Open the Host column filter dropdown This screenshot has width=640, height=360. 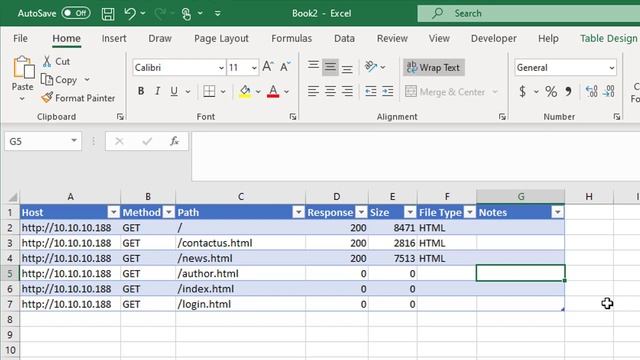click(113, 212)
